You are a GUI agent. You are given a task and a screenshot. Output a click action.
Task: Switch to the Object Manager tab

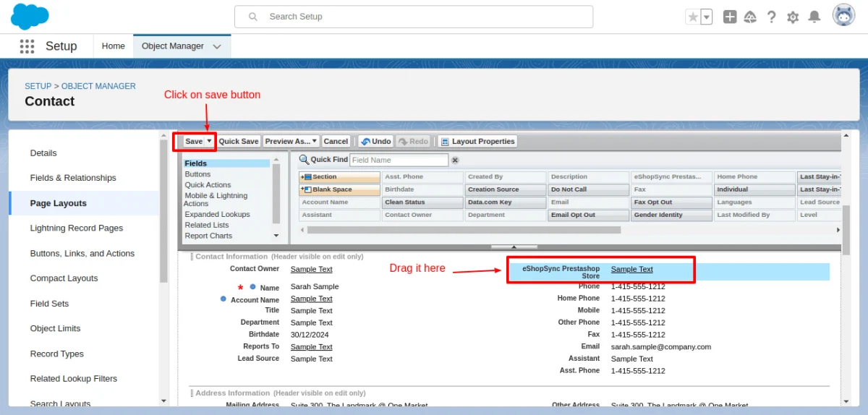coord(182,46)
